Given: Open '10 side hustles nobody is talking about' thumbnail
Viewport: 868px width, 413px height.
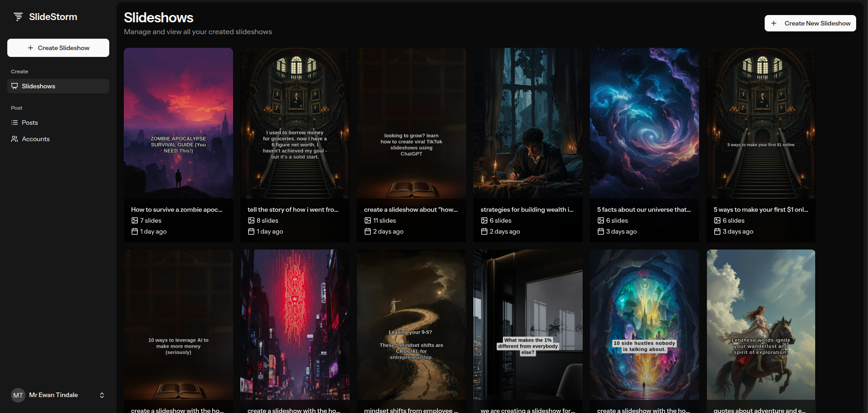Looking at the screenshot, I should pos(645,325).
